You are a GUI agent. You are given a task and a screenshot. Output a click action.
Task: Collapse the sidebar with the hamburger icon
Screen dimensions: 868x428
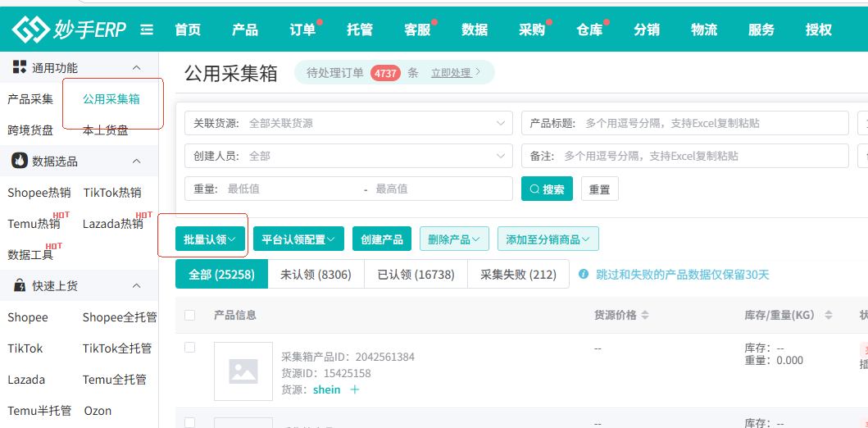tap(147, 30)
